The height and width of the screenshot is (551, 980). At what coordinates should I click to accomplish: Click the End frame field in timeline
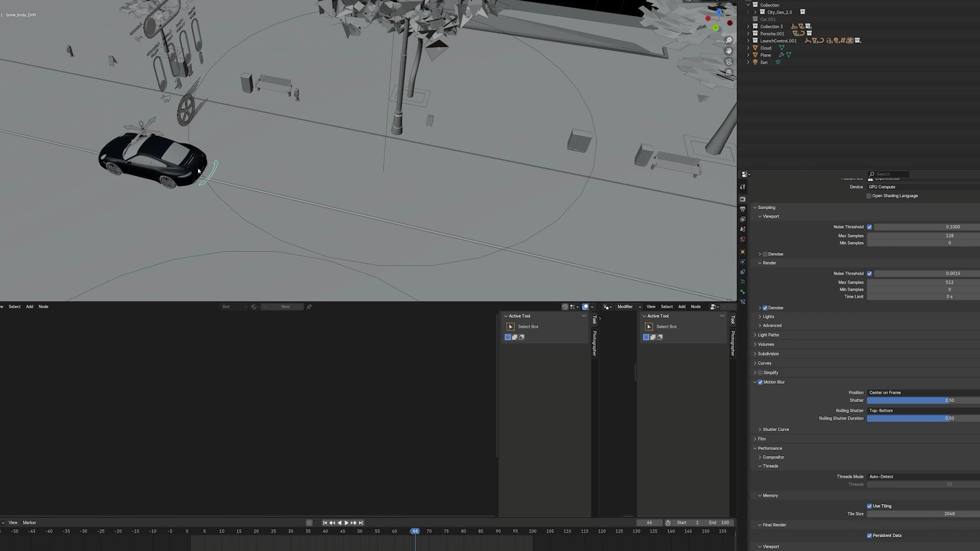pos(719,522)
